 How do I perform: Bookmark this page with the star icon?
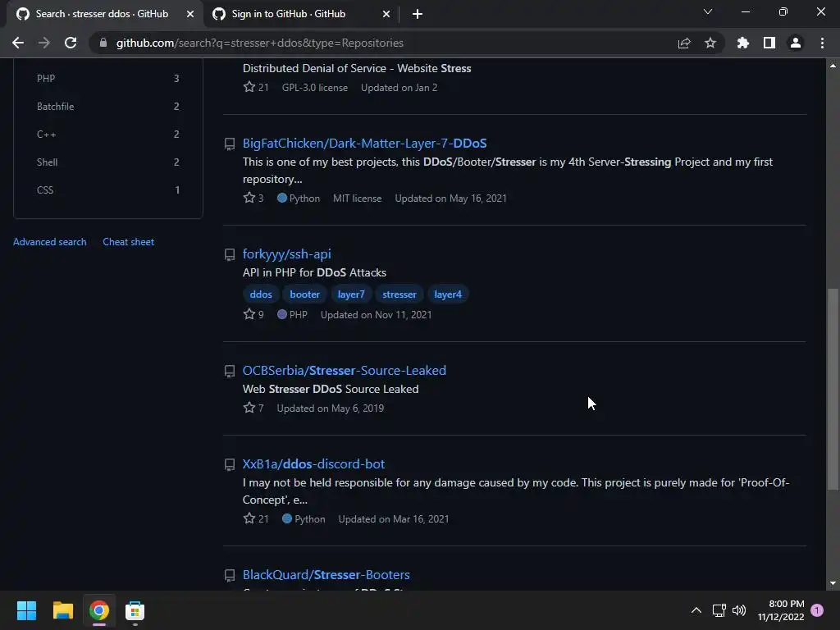pyautogui.click(x=710, y=43)
